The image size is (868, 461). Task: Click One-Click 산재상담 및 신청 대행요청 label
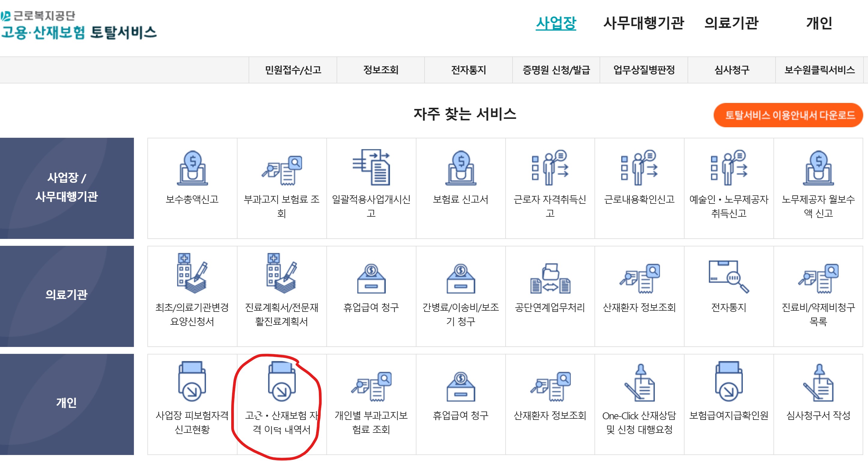pyautogui.click(x=639, y=422)
